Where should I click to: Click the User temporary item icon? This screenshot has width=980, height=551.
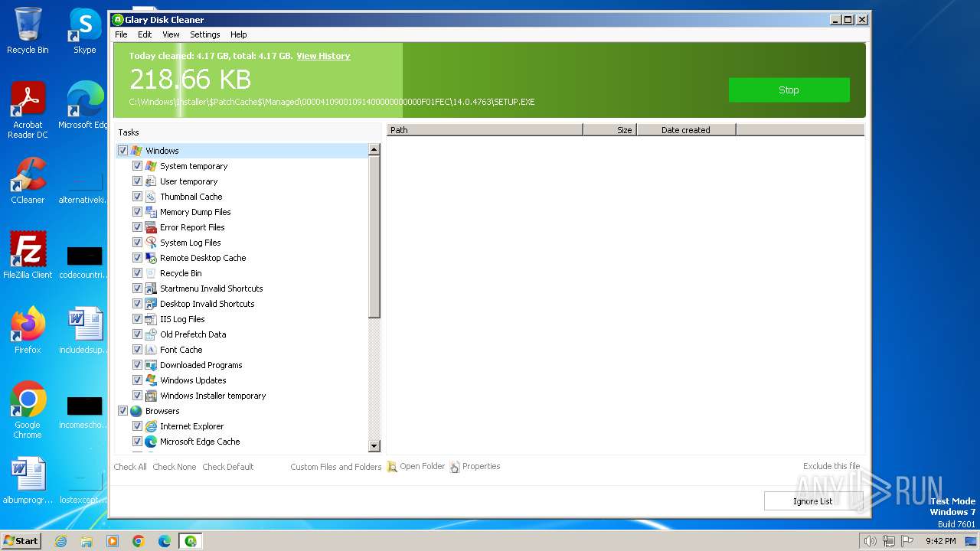[x=151, y=181]
